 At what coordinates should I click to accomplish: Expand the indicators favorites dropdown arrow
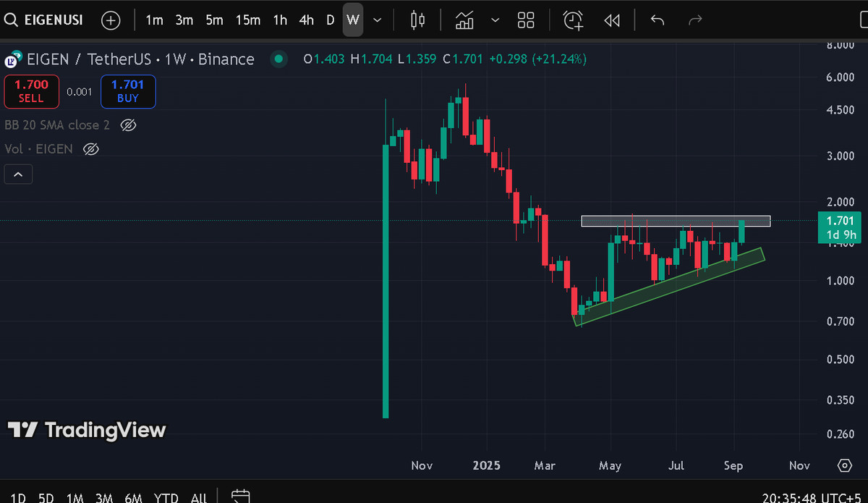[495, 20]
